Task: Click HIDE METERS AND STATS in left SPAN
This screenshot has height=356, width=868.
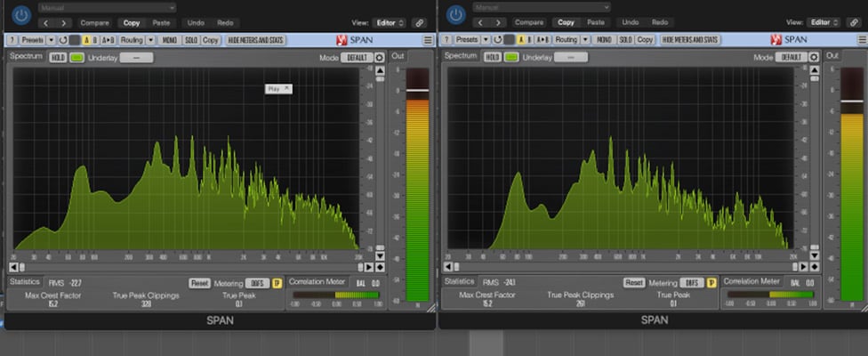Action: (x=256, y=40)
